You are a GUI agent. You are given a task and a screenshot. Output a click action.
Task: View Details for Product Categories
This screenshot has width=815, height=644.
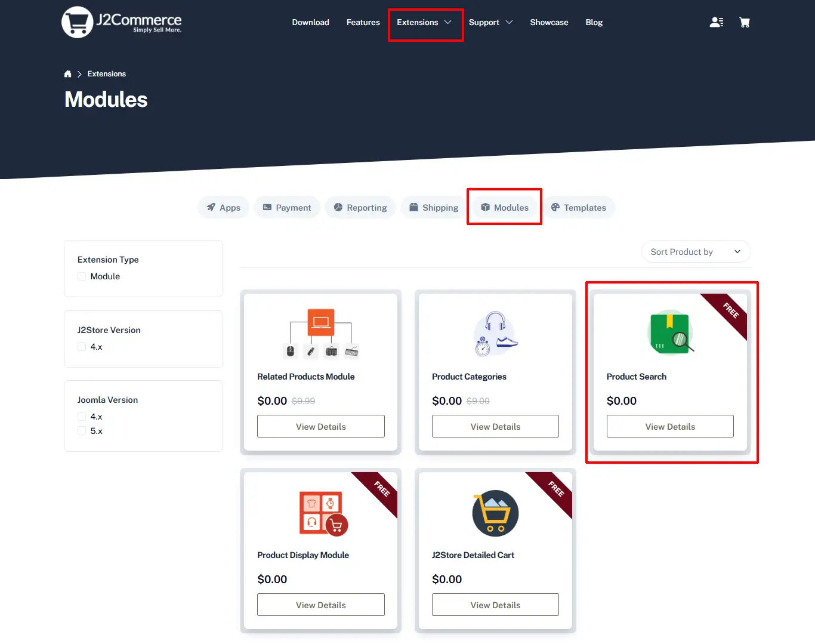pyautogui.click(x=496, y=427)
